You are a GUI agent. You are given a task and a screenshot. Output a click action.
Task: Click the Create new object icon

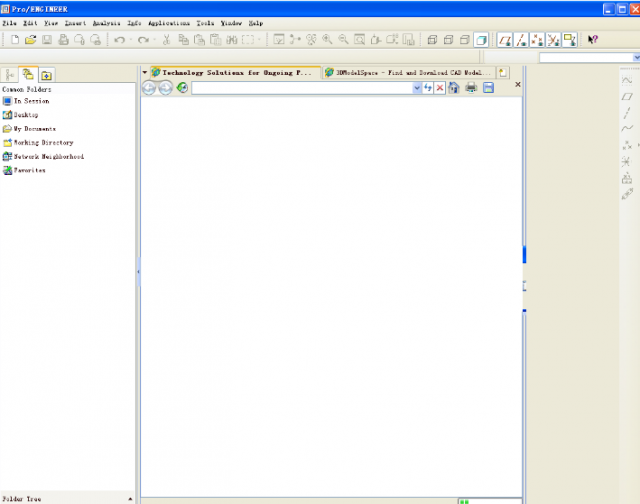point(15,40)
